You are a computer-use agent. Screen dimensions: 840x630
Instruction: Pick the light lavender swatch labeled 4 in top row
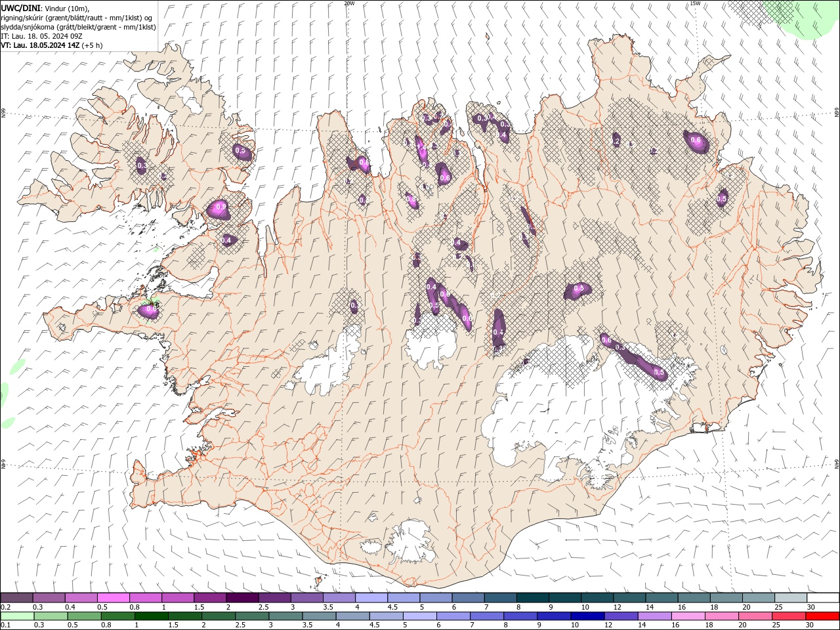tap(371, 598)
